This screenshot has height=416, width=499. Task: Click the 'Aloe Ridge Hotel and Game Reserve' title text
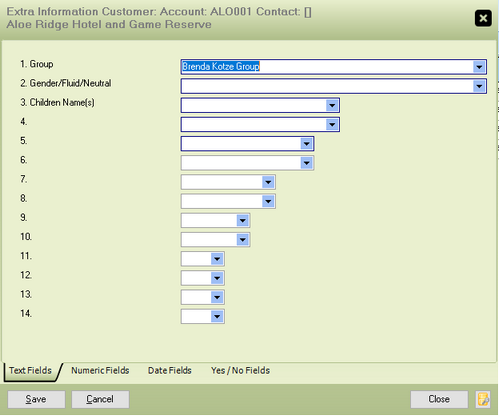(x=109, y=25)
